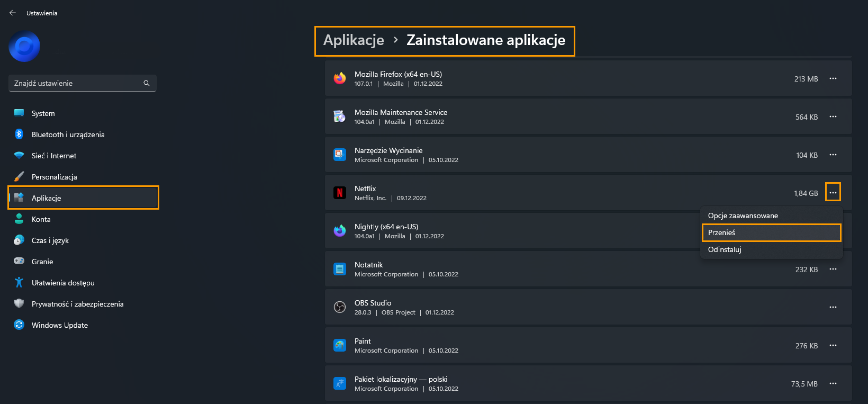This screenshot has height=404, width=868.
Task: Click the search magnifier icon
Action: click(x=147, y=83)
